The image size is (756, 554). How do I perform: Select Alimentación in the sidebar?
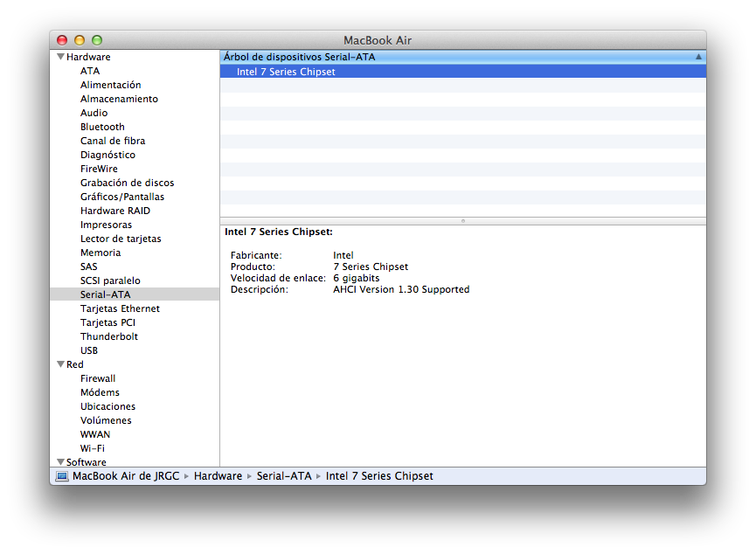pos(110,85)
